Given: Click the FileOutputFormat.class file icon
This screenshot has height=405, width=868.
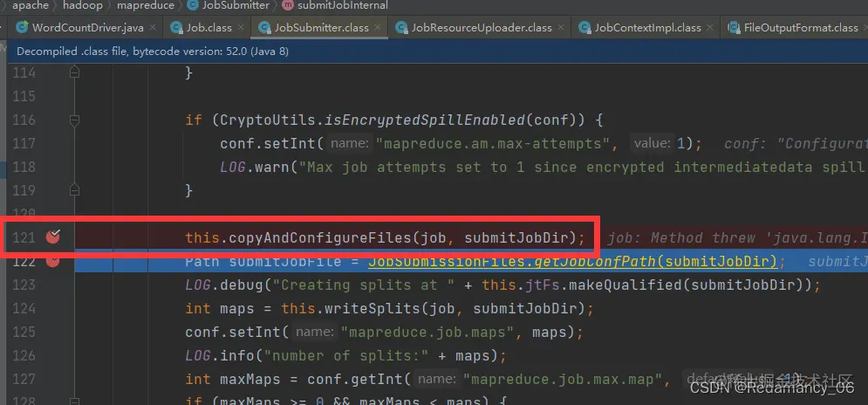Looking at the screenshot, I should tap(734, 27).
